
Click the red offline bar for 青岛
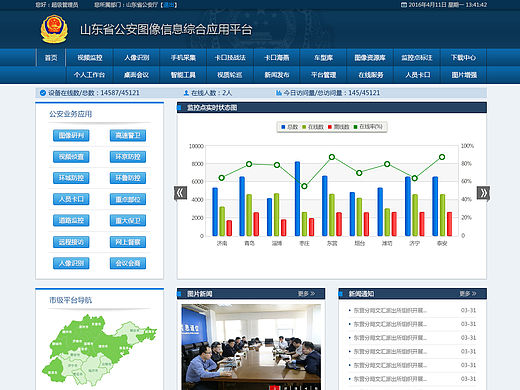(x=256, y=224)
